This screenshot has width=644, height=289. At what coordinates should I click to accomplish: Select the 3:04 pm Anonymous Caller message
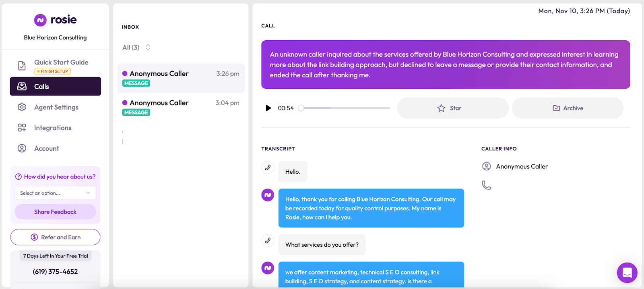(180, 107)
